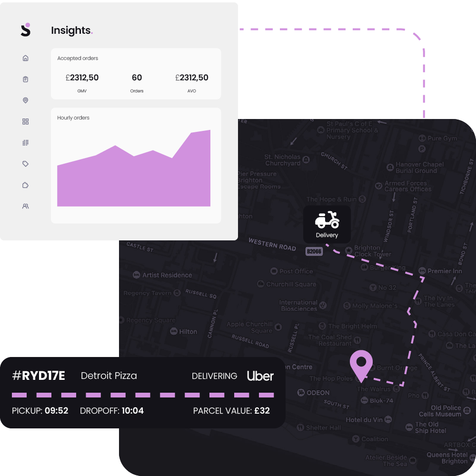Image resolution: width=476 pixels, height=476 pixels.
Task: Open the puzzle piece integrations icon
Action: [26, 185]
